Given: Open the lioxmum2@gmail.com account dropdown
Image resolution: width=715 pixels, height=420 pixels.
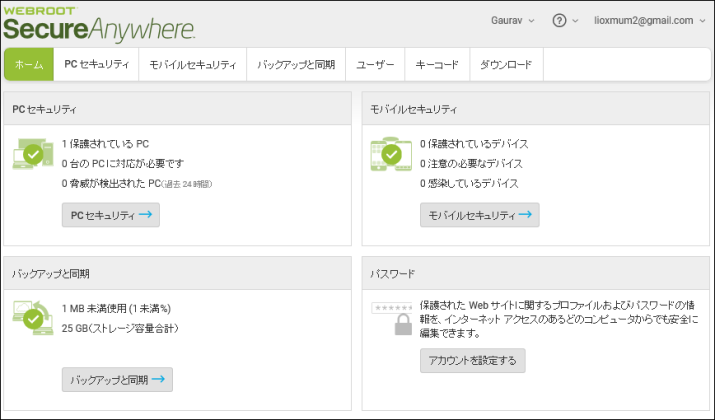Looking at the screenshot, I should click(x=649, y=21).
